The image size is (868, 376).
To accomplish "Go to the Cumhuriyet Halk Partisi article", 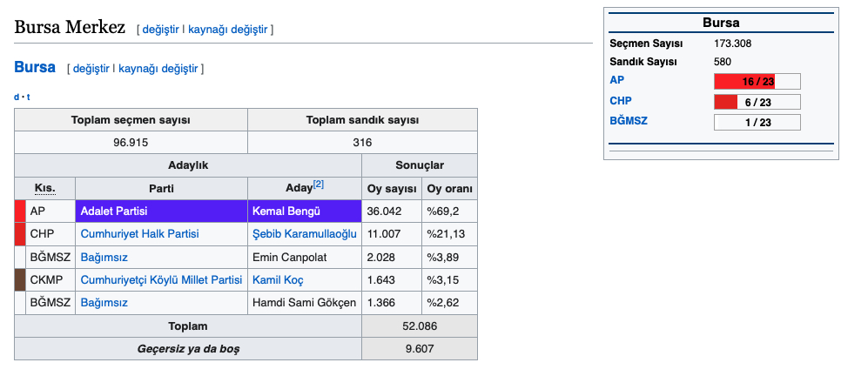I will tap(139, 234).
